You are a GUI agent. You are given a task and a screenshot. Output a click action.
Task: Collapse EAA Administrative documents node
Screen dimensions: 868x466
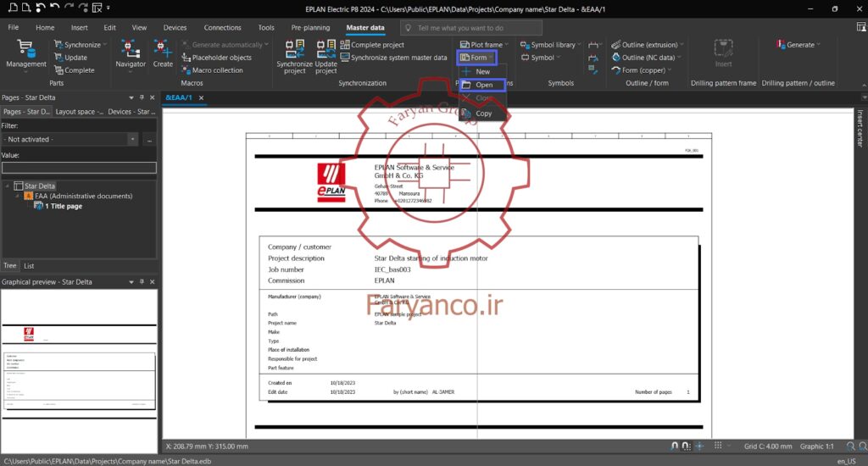point(17,196)
